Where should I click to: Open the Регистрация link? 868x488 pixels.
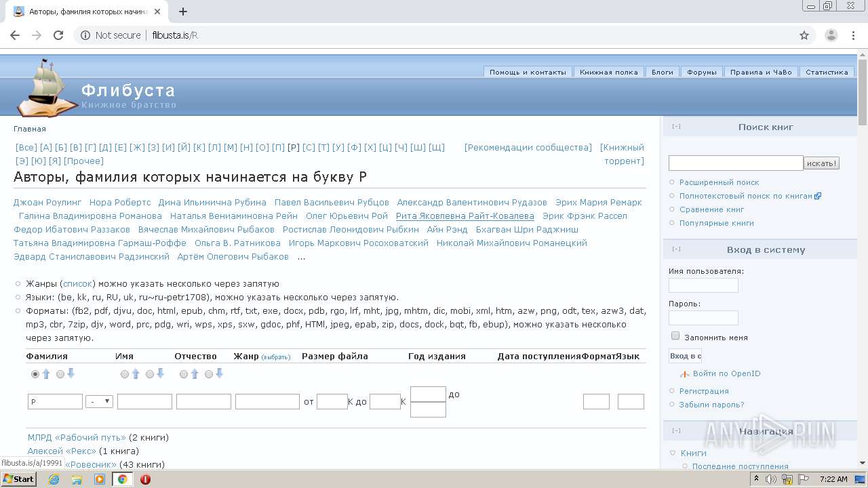pos(704,391)
